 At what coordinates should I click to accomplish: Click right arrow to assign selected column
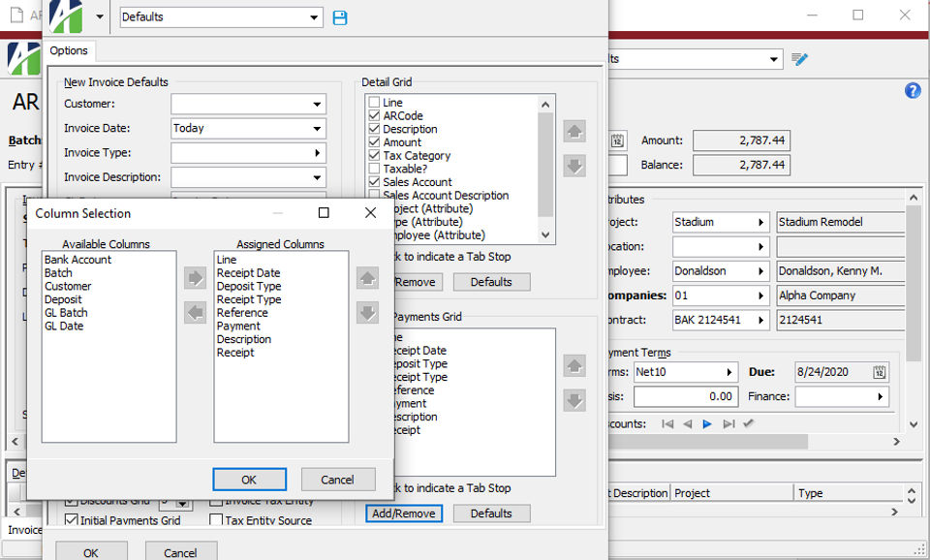195,278
